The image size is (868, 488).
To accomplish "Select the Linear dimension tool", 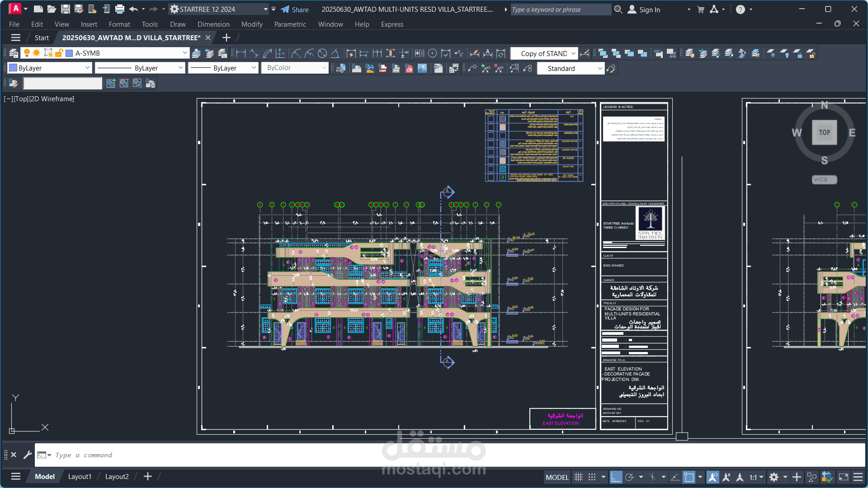I will pos(241,53).
